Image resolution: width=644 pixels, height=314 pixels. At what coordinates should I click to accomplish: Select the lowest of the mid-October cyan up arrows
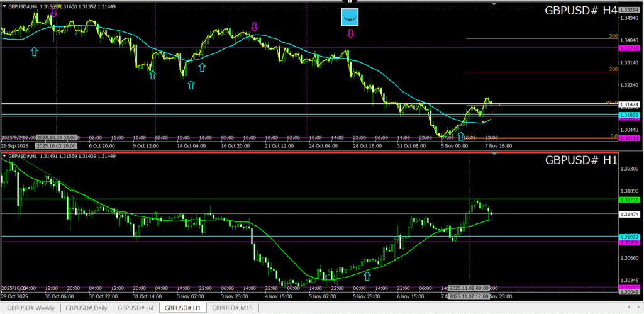point(191,84)
